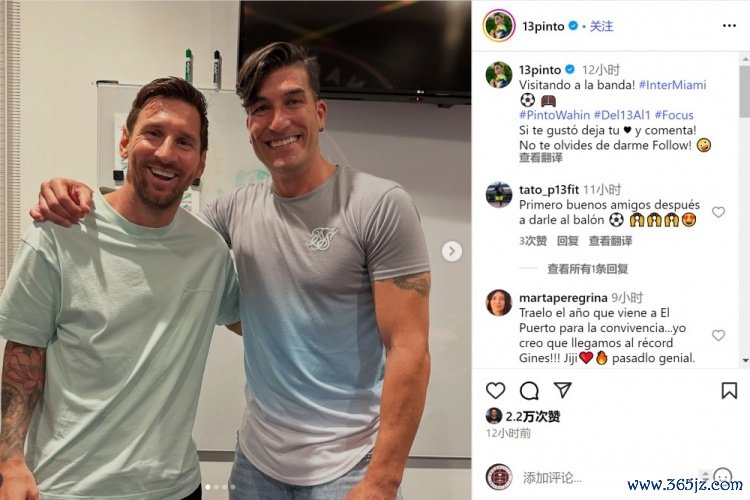Viewport: 750px width, 500px height.
Task: Share the post with paper plane icon
Action: 562,390
